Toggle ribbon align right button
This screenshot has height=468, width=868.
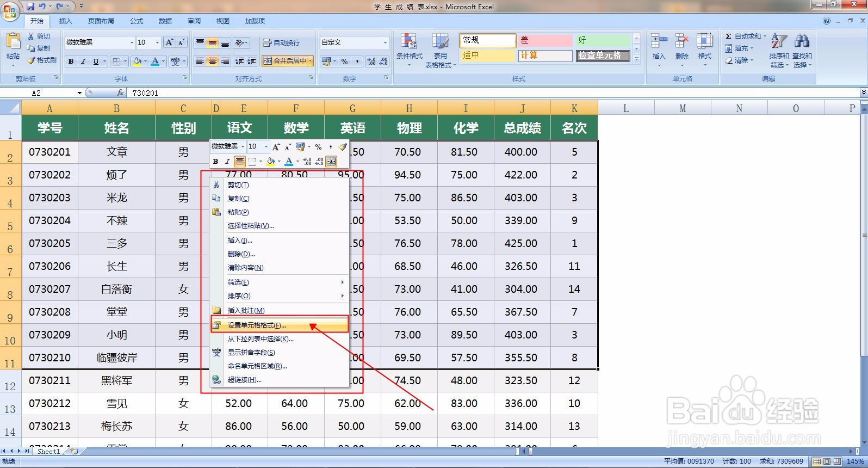225,61
